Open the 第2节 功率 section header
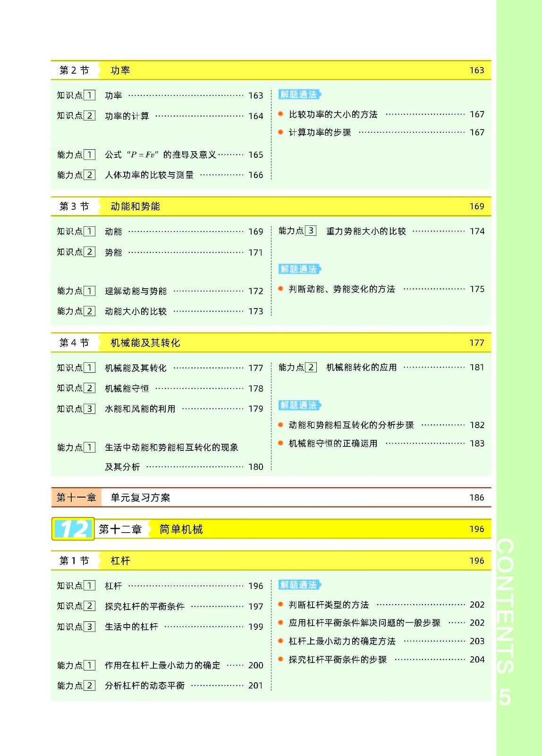542x756 pixels. (x=120, y=70)
